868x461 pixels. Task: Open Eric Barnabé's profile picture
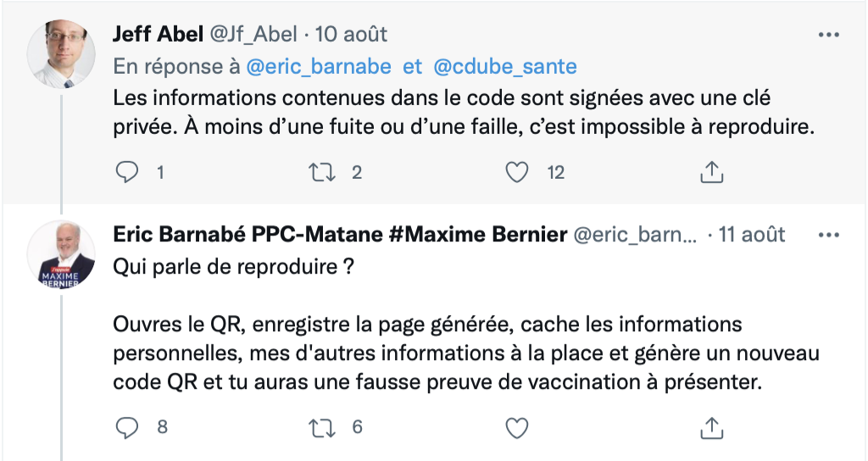61,254
